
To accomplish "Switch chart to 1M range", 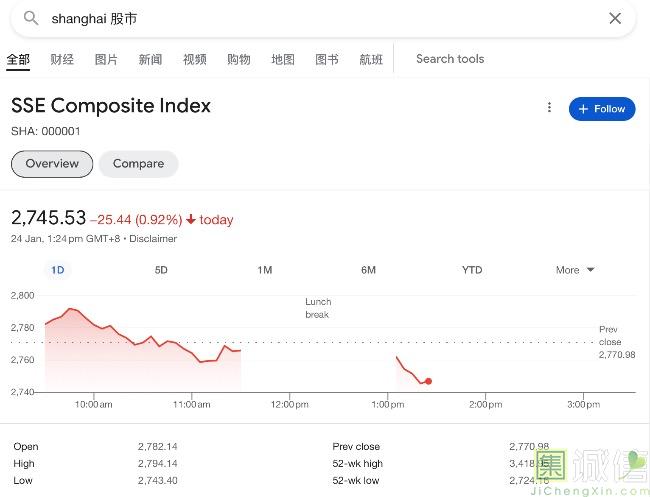I will click(x=265, y=270).
